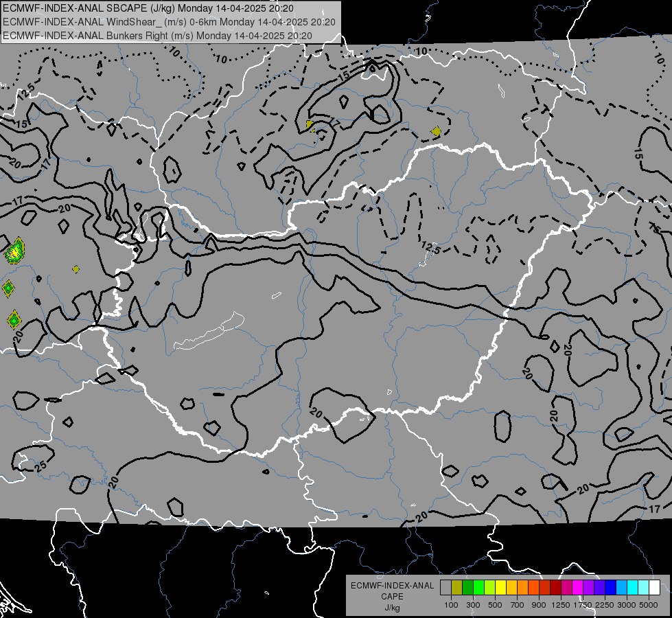Click the orange legend swatch left of 700 tick
The height and width of the screenshot is (618, 672).
tap(523, 588)
